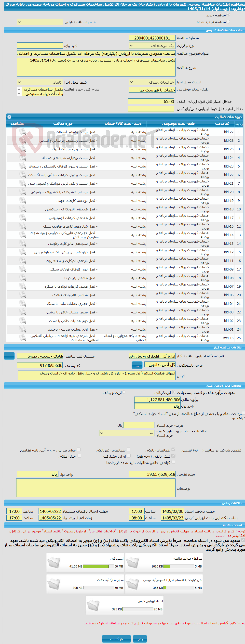Choose the ارزی و ریالی radio option
Image resolution: width=245 pixels, height=644 pixels.
click(x=124, y=392)
